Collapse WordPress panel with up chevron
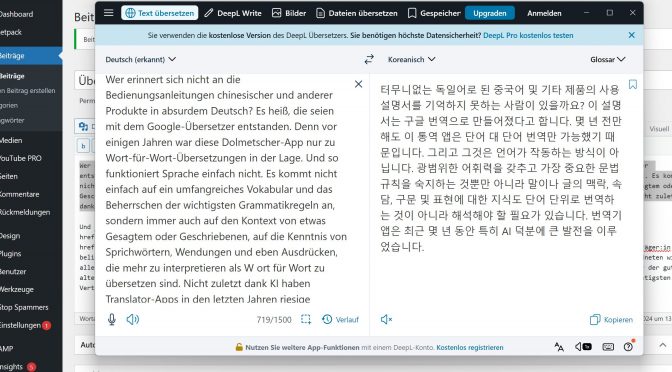 click(663, 345)
